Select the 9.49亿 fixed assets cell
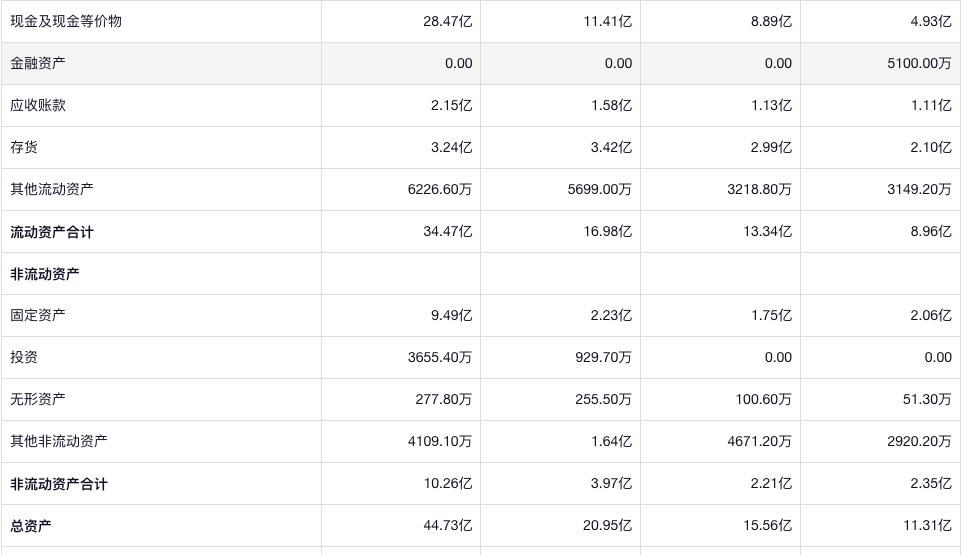 click(454, 315)
